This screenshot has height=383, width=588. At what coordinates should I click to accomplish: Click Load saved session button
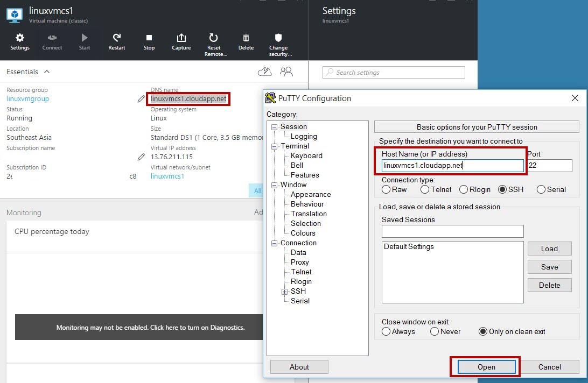[549, 249]
